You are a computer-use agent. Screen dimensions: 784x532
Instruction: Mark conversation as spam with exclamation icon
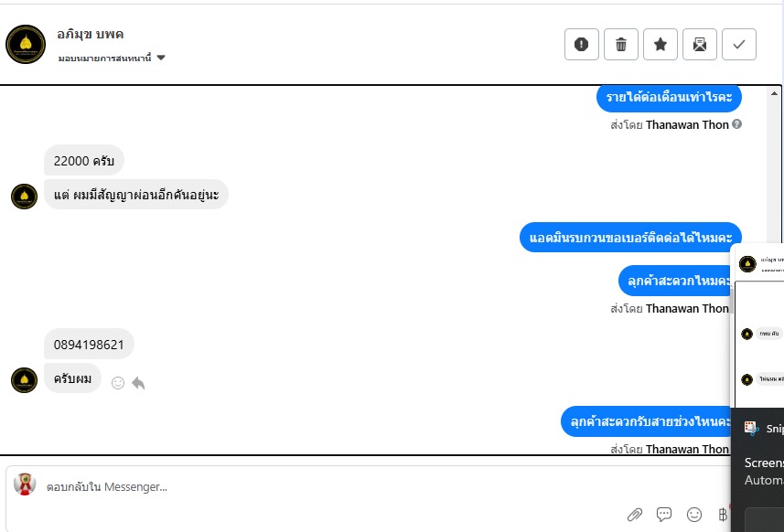[582, 45]
